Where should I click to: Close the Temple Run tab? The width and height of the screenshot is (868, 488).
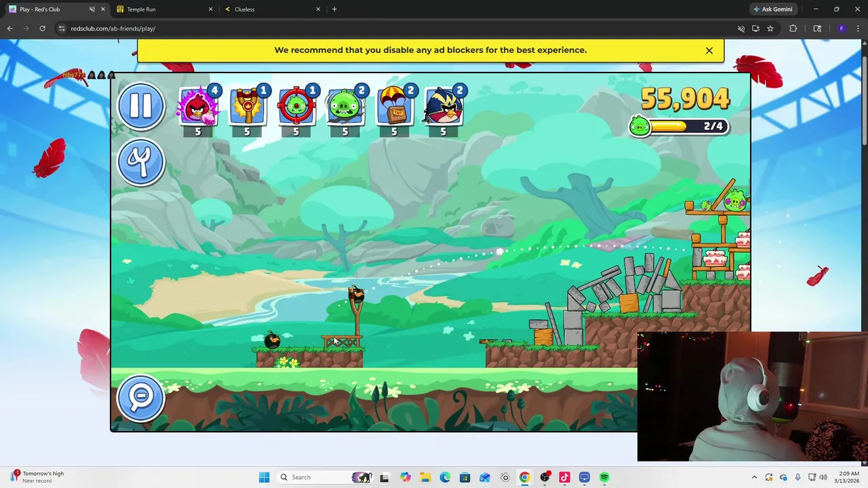210,9
